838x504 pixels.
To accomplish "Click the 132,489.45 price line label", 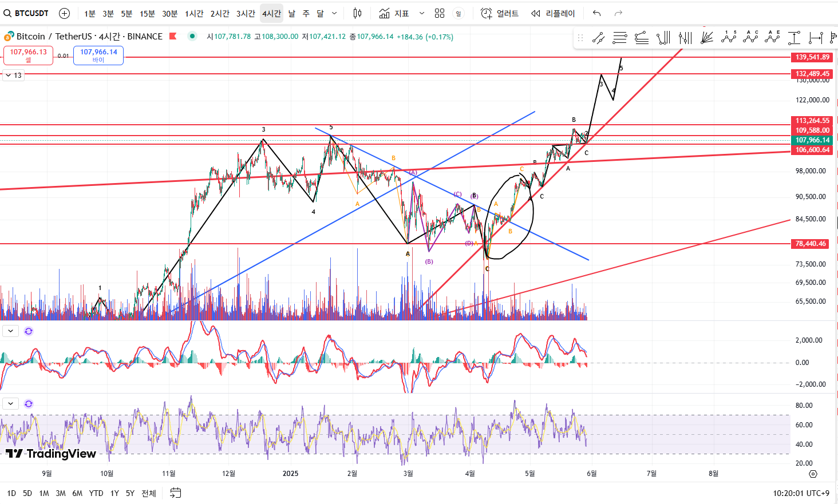I will pyautogui.click(x=812, y=74).
